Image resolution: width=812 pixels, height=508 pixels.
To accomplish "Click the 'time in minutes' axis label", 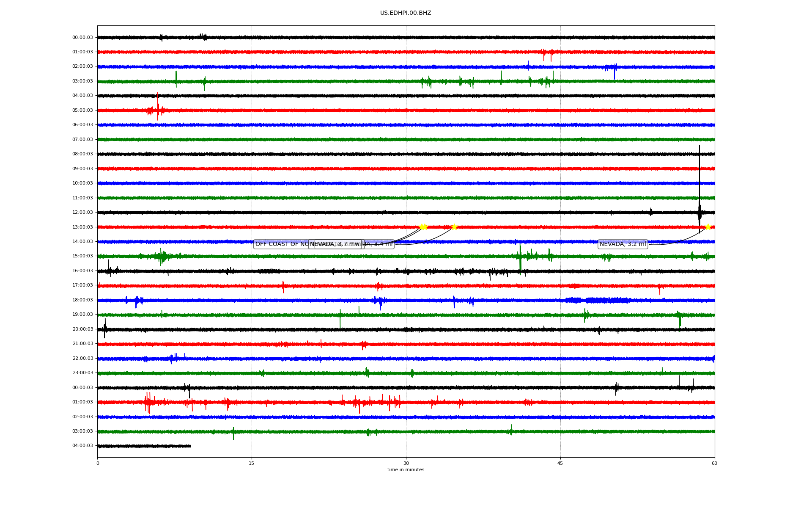I will click(406, 470).
